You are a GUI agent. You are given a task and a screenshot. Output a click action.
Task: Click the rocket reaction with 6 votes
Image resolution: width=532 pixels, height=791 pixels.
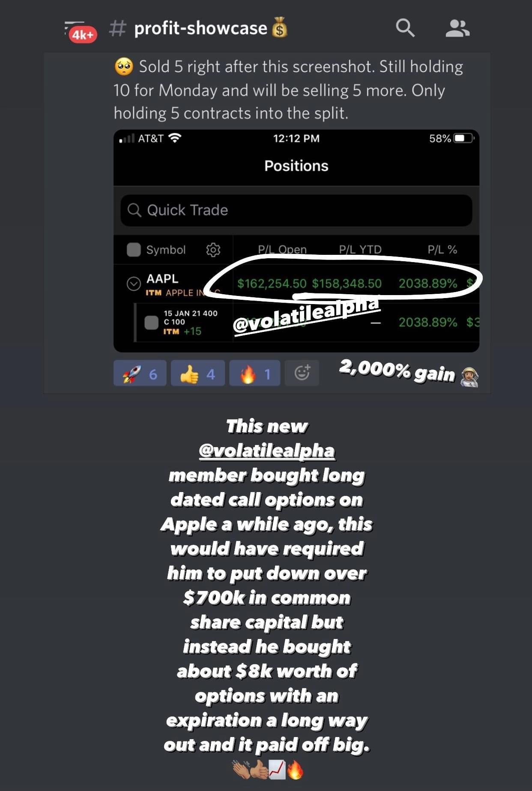[140, 373]
